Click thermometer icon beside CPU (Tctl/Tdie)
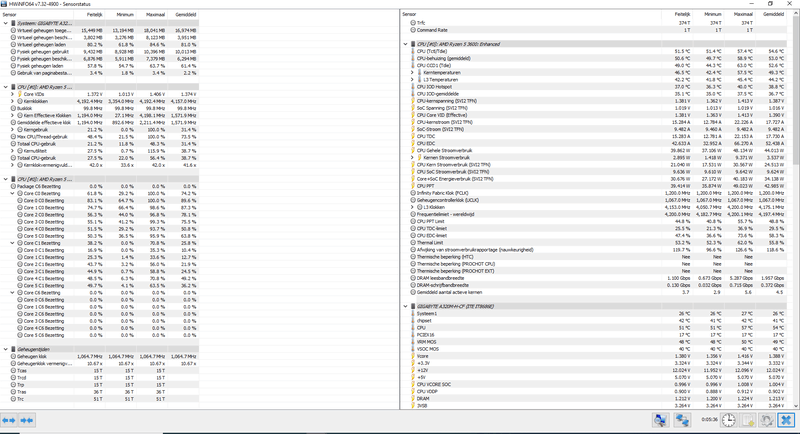Viewport: 800px width, 434px height. point(413,51)
